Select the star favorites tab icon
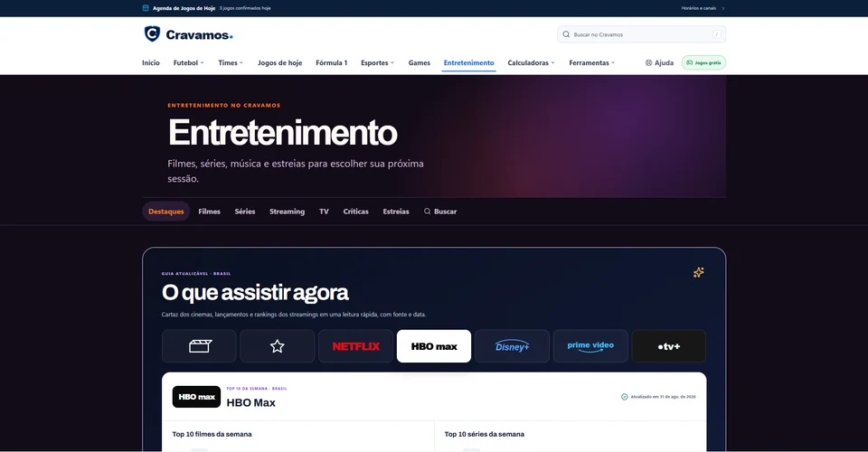This screenshot has width=868, height=452. point(278,346)
